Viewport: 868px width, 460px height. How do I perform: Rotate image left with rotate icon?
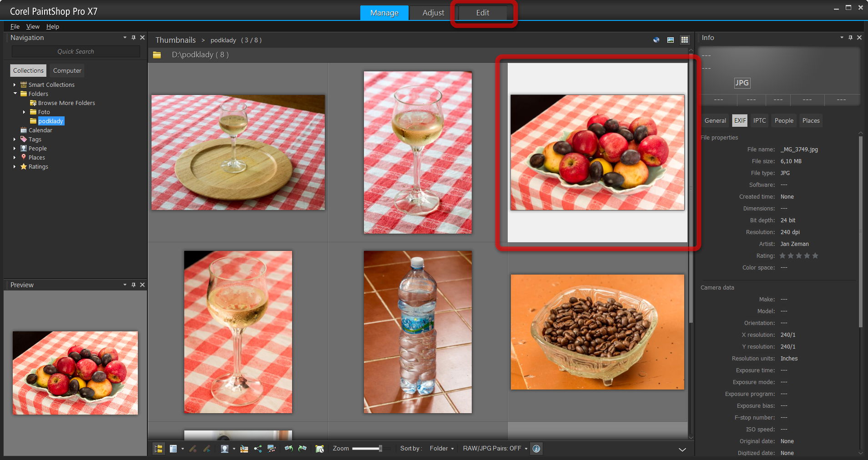[288, 449]
